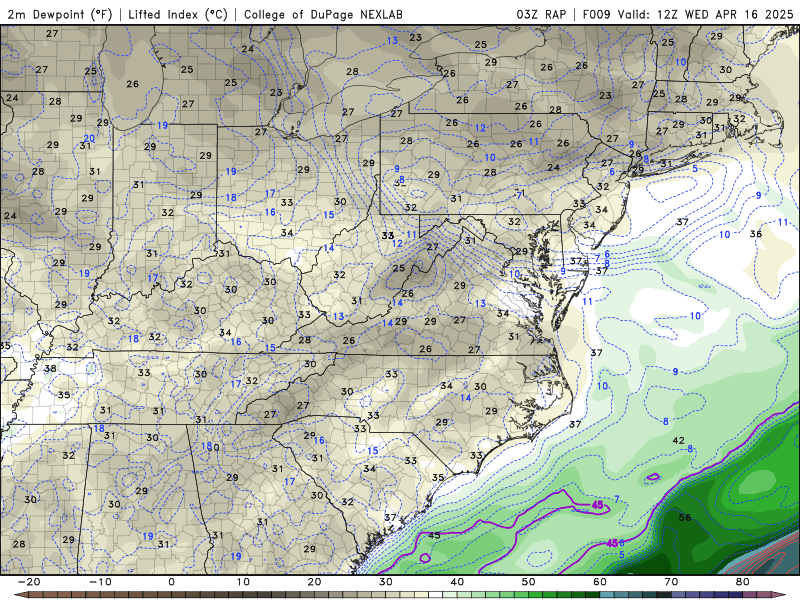Select the 0 tick label on the color scale
The image size is (800, 600).
(171, 582)
